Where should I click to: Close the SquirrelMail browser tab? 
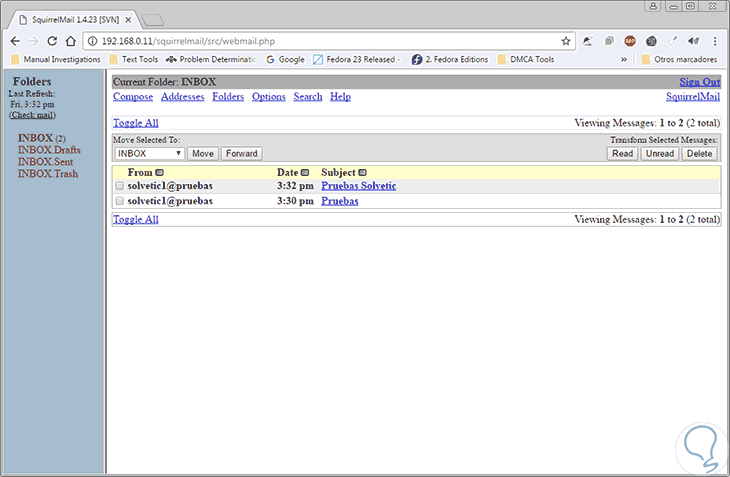[x=128, y=20]
